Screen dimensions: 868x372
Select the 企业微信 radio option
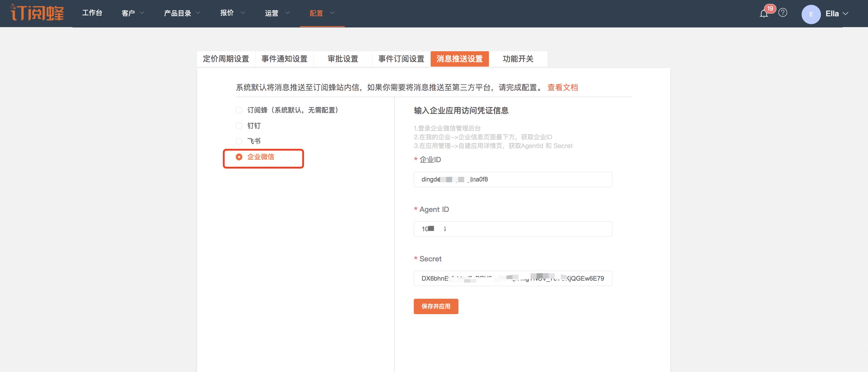(x=239, y=157)
